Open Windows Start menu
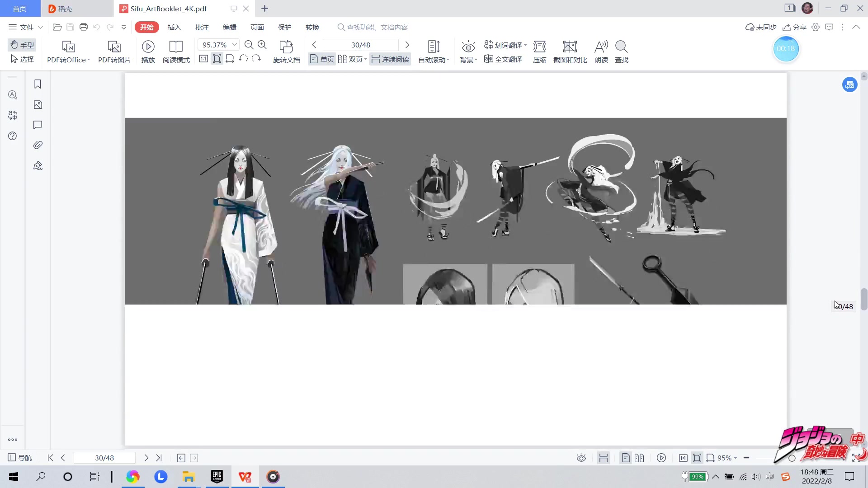Image resolution: width=868 pixels, height=488 pixels. [14, 477]
